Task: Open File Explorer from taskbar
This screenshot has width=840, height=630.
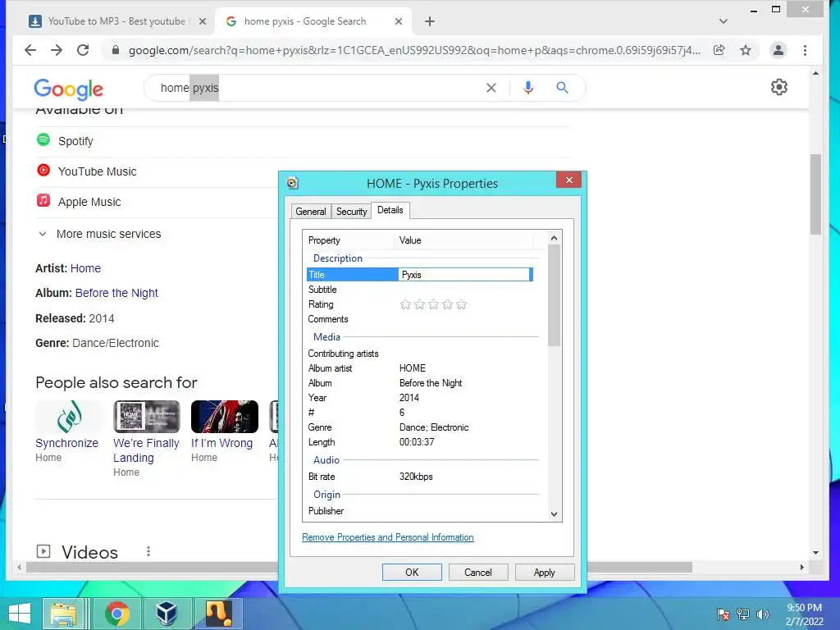Action: (x=64, y=614)
